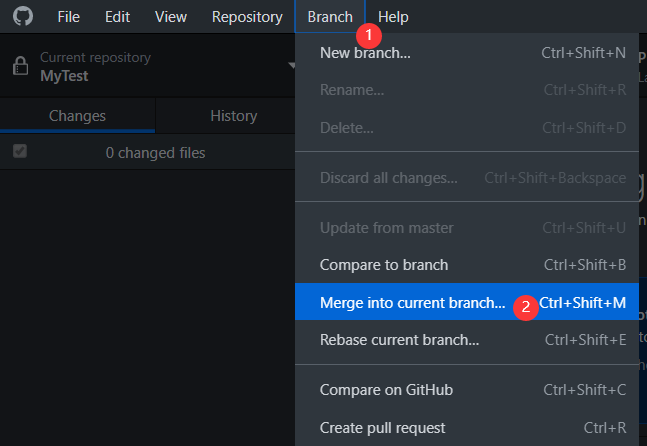Open the Repository menu
647x446 pixels.
247,17
